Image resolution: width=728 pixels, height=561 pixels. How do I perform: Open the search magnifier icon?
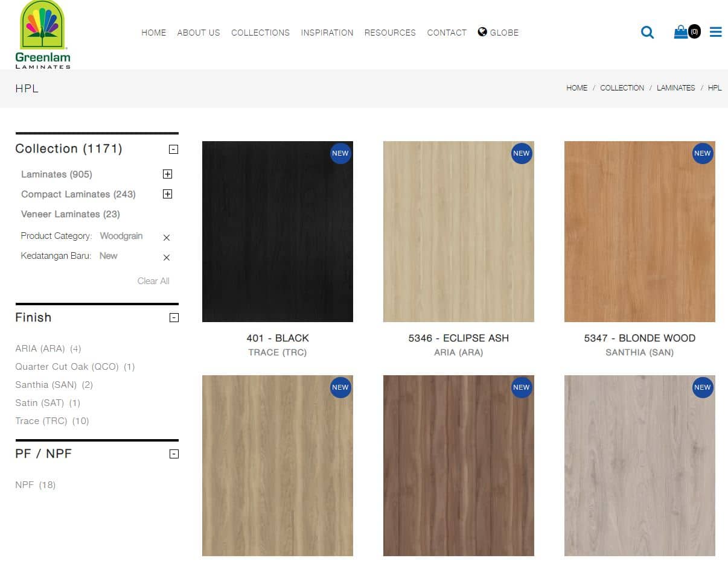(x=647, y=33)
